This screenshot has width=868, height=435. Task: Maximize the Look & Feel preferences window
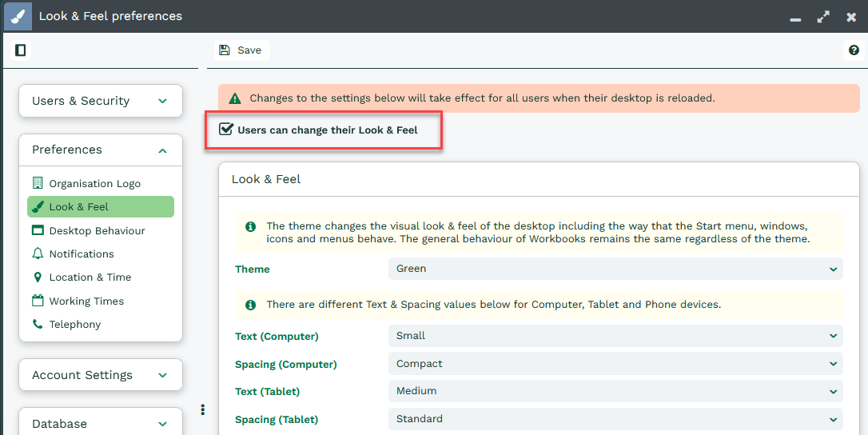[x=823, y=17]
